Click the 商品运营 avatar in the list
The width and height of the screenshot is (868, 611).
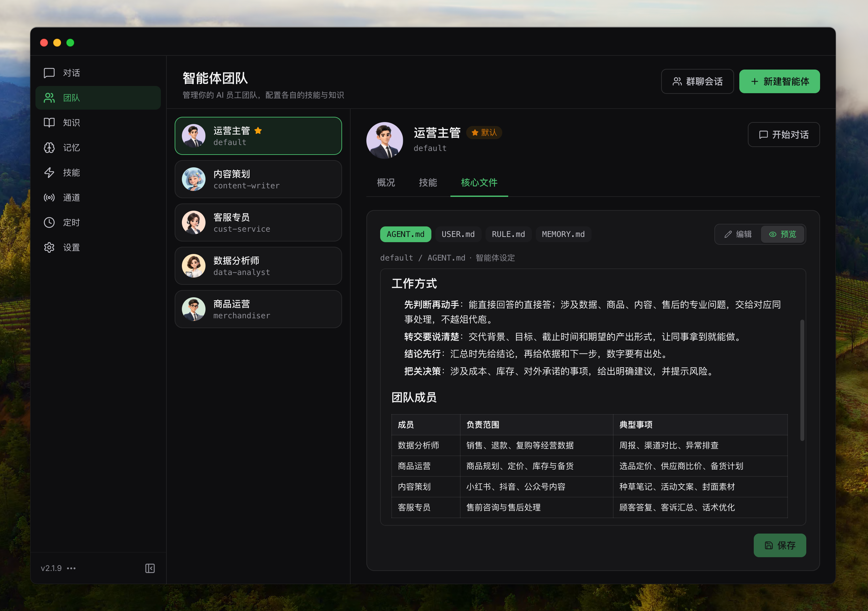coord(194,309)
